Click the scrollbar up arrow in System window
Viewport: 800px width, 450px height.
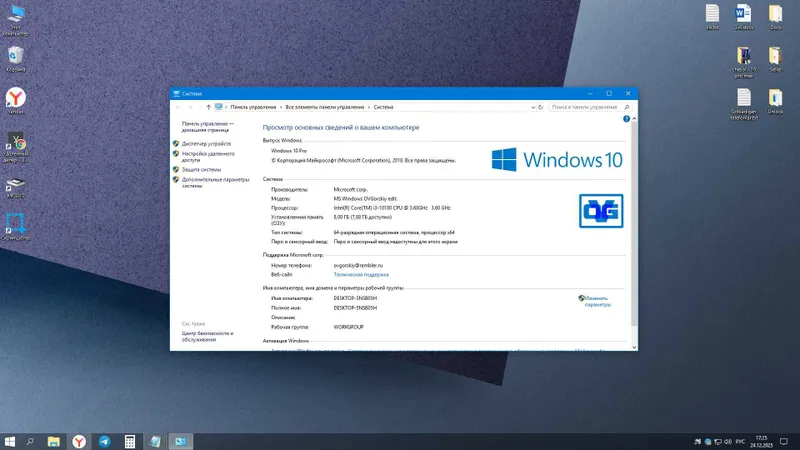tap(634, 118)
